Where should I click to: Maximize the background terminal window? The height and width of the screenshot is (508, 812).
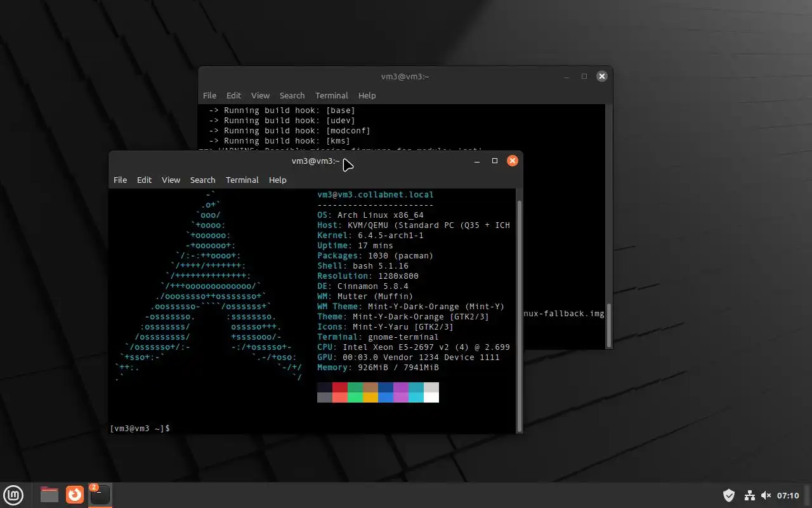[584, 77]
